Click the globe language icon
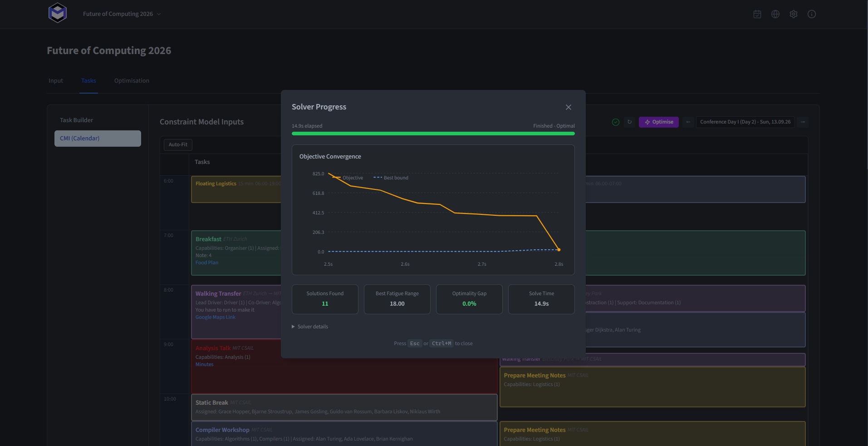Viewport: 868px width, 446px height. click(775, 14)
